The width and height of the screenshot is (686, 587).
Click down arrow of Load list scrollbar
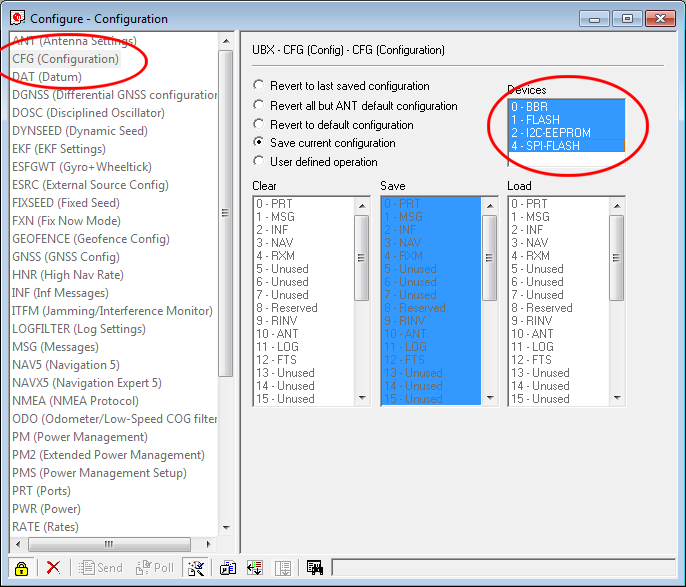pos(617,398)
